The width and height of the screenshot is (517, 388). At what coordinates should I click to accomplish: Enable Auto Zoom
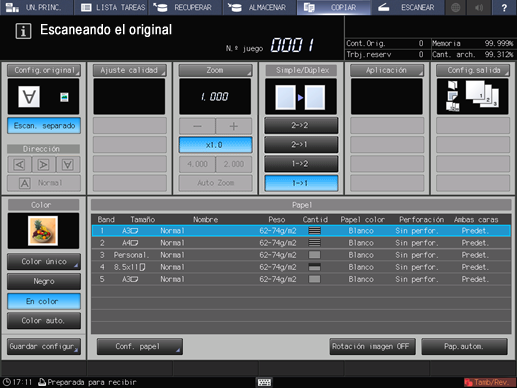coord(215,183)
